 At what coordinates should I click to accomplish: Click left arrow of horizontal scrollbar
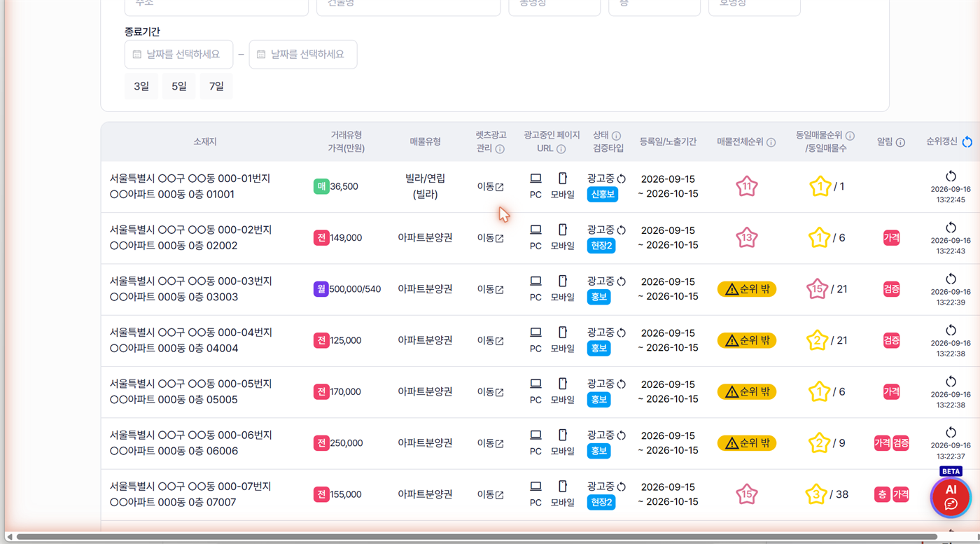pos(9,537)
